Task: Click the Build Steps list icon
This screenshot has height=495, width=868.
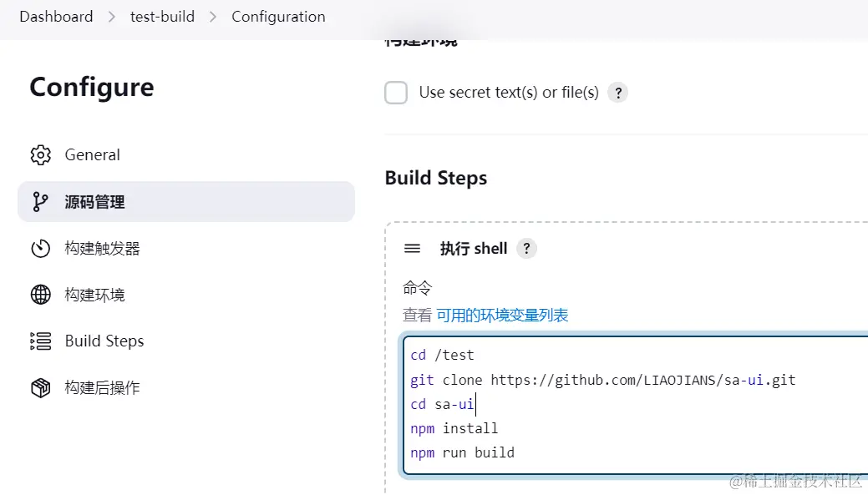Action: (x=40, y=341)
